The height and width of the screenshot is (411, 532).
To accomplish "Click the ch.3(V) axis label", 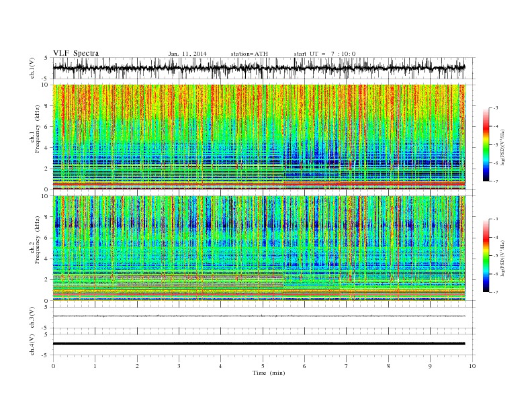I will (32, 318).
